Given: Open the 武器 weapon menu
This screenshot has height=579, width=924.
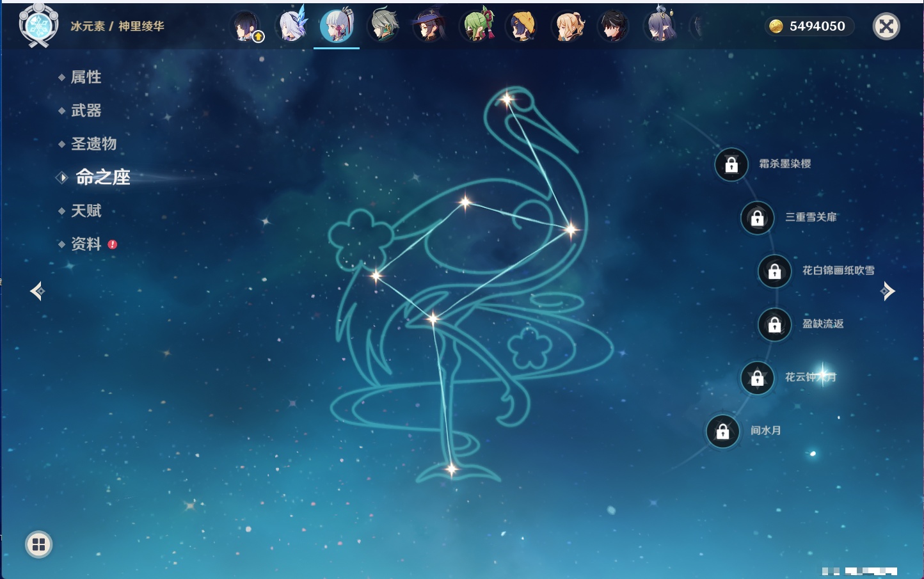Looking at the screenshot, I should [x=86, y=111].
